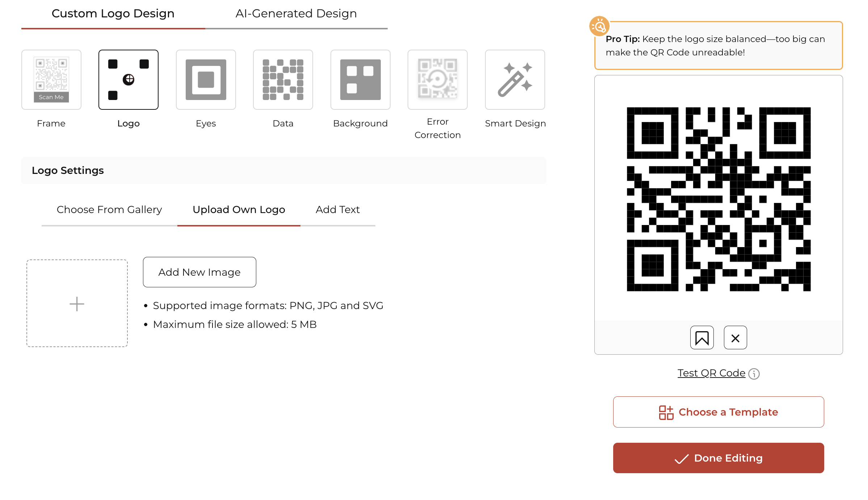Open Choose From Gallery tab
Screen dimensions: 868x500
click(x=109, y=210)
